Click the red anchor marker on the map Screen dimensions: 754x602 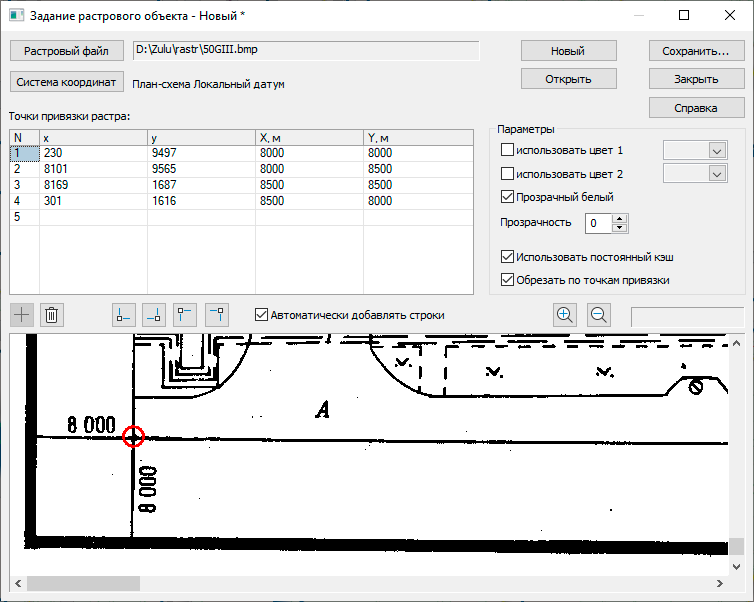point(134,437)
